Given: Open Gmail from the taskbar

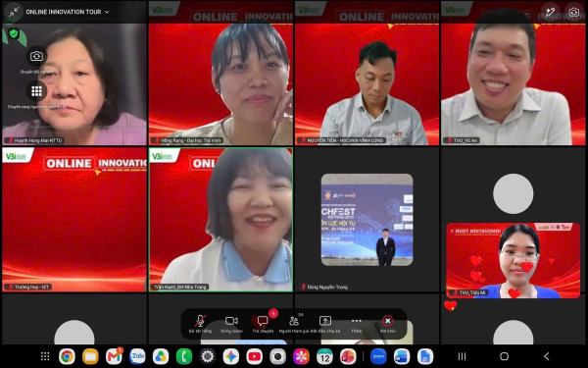Looking at the screenshot, I should pos(114,356).
